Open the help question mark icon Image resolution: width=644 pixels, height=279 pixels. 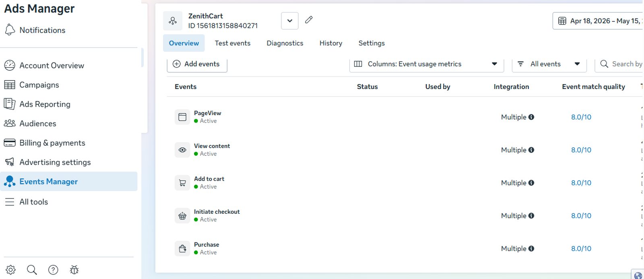pyautogui.click(x=53, y=270)
